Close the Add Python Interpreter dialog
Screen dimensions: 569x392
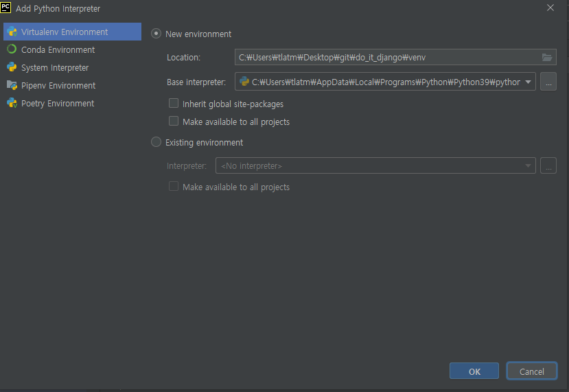(550, 8)
